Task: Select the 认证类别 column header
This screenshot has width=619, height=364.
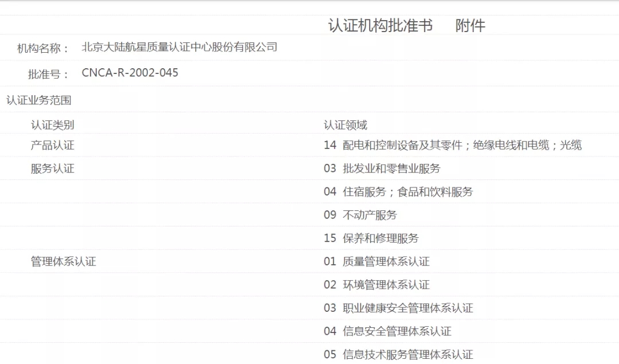Action: (52, 125)
